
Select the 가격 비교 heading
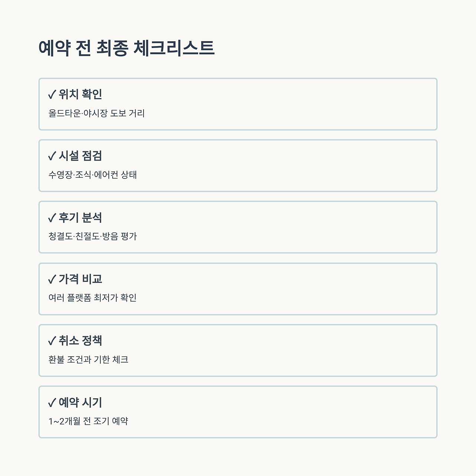point(80,279)
